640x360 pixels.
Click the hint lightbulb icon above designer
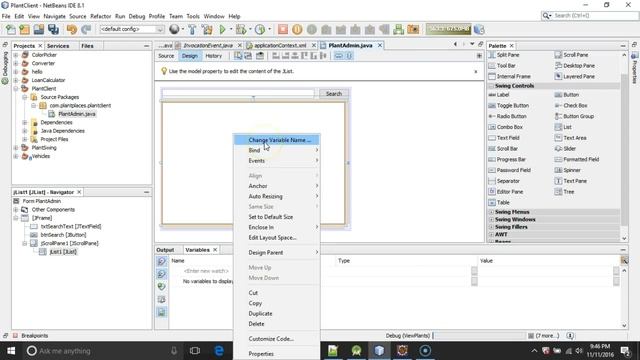point(164,71)
